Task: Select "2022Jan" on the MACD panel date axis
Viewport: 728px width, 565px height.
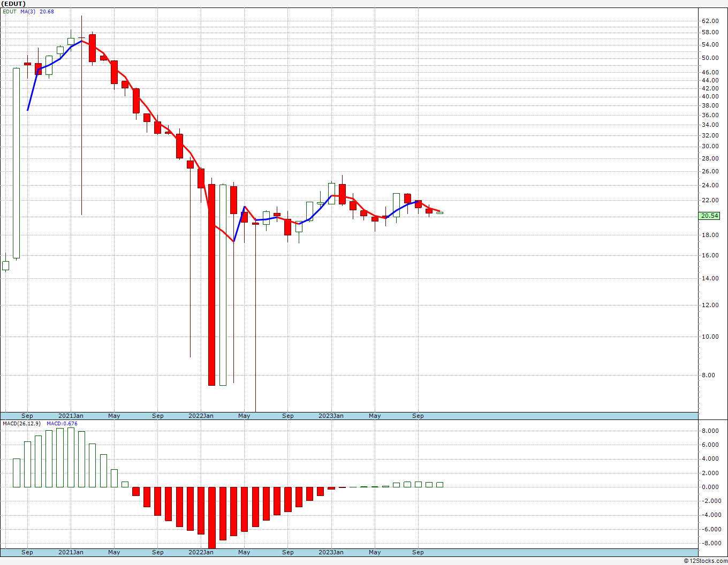Action: (x=201, y=552)
